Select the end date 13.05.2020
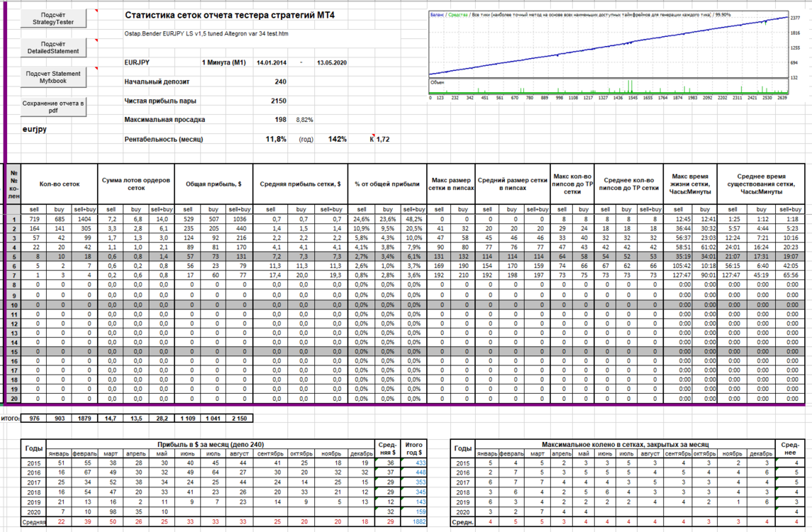This screenshot has width=812, height=532. (332, 62)
